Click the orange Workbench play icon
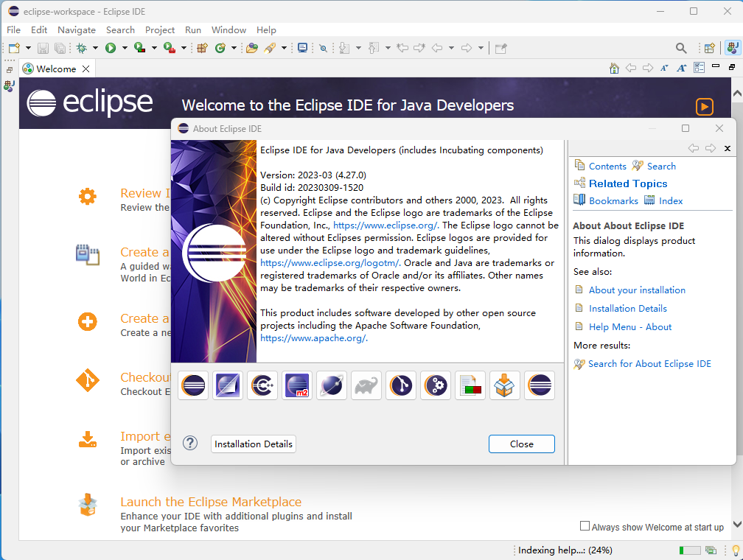 pos(705,107)
